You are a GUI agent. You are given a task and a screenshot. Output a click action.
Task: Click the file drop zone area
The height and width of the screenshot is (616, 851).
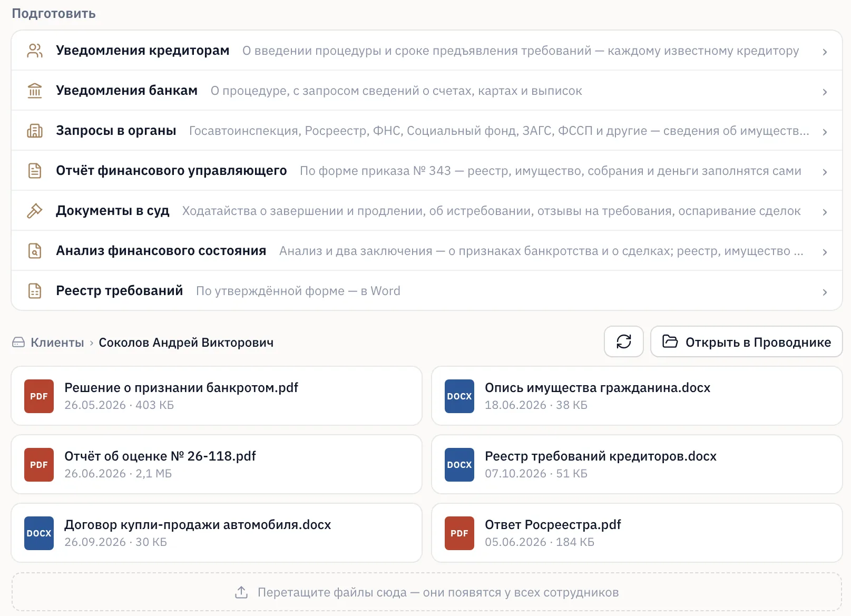(x=427, y=592)
